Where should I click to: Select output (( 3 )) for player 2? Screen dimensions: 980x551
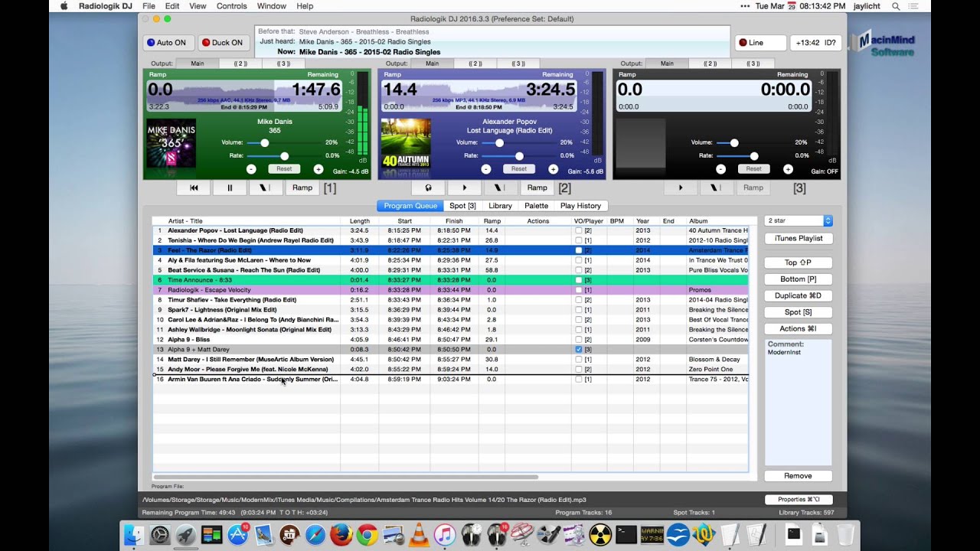pyautogui.click(x=518, y=64)
